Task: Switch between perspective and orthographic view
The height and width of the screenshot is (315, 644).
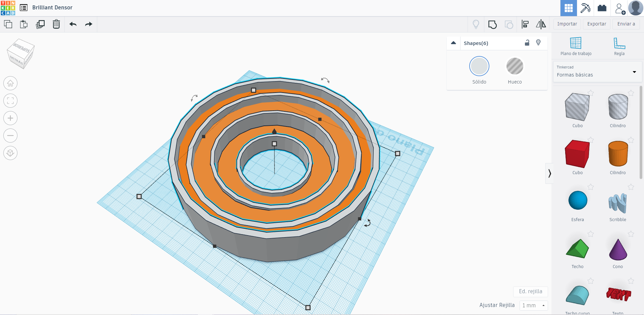Action: tap(10, 153)
